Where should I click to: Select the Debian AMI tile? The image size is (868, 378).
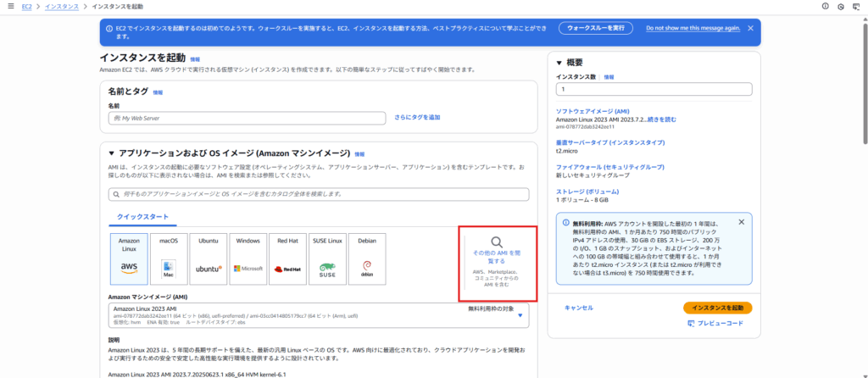pyautogui.click(x=366, y=259)
